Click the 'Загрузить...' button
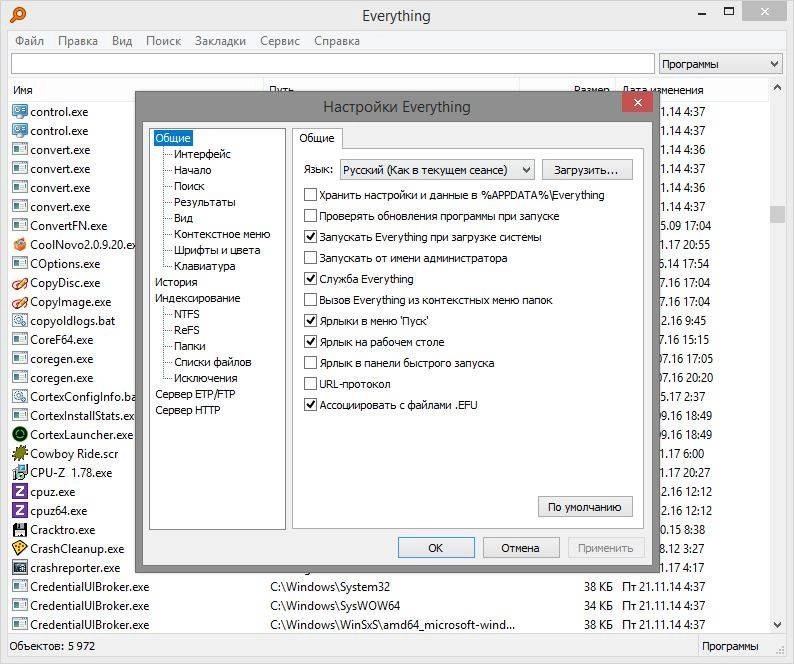Screen dimensions: 794x664 point(587,170)
